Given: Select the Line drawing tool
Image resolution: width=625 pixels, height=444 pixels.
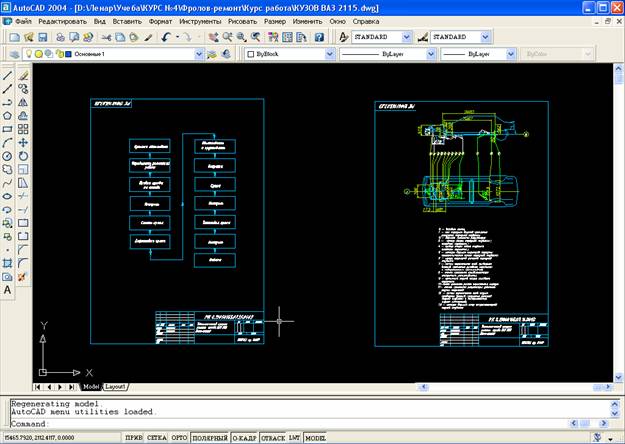Looking at the screenshot, I should click(x=8, y=75).
